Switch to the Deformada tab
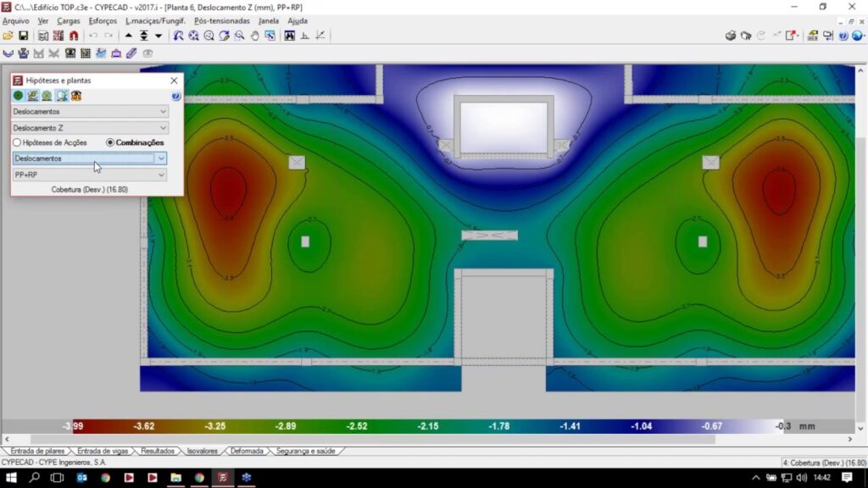The height and width of the screenshot is (488, 868). coord(247,451)
